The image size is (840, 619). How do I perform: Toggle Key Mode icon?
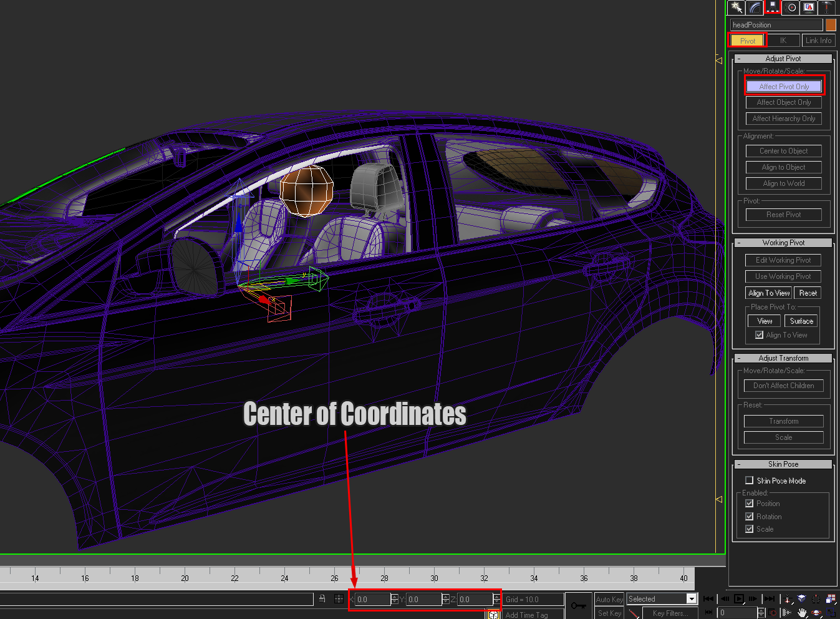click(708, 613)
